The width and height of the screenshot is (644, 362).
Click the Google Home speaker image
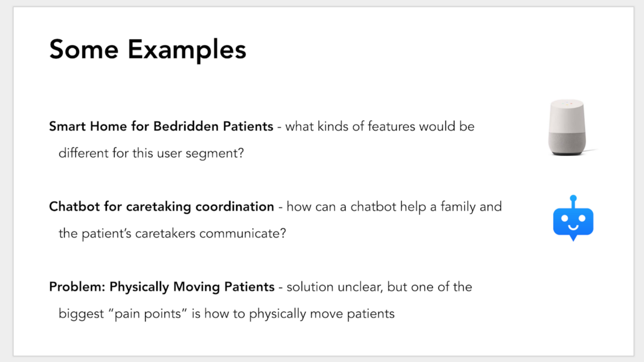(x=568, y=128)
